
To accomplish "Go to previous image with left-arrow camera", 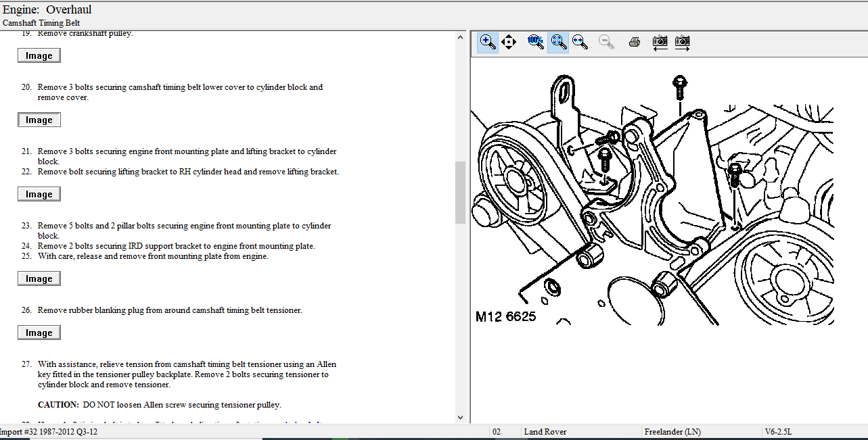I will coord(660,42).
